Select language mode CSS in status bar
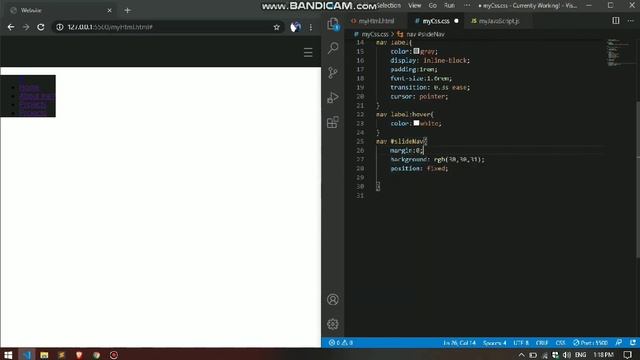Viewport: 640px width, 360px height. click(x=560, y=343)
